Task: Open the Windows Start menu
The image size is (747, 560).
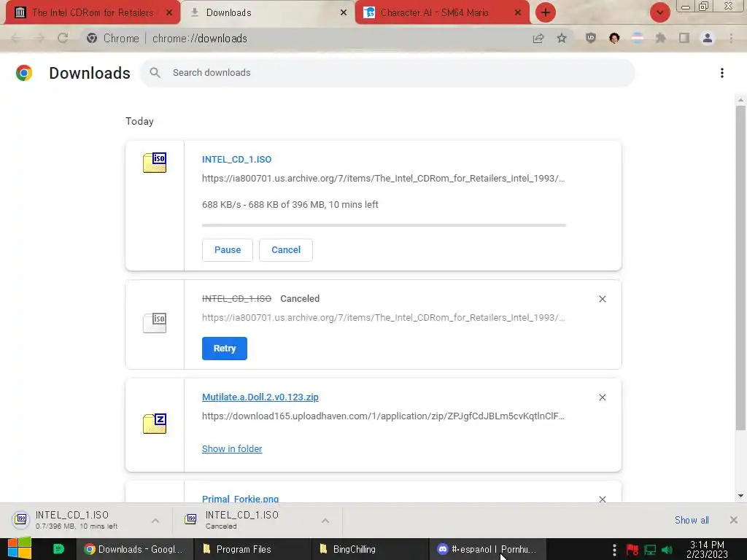Action: [19, 549]
